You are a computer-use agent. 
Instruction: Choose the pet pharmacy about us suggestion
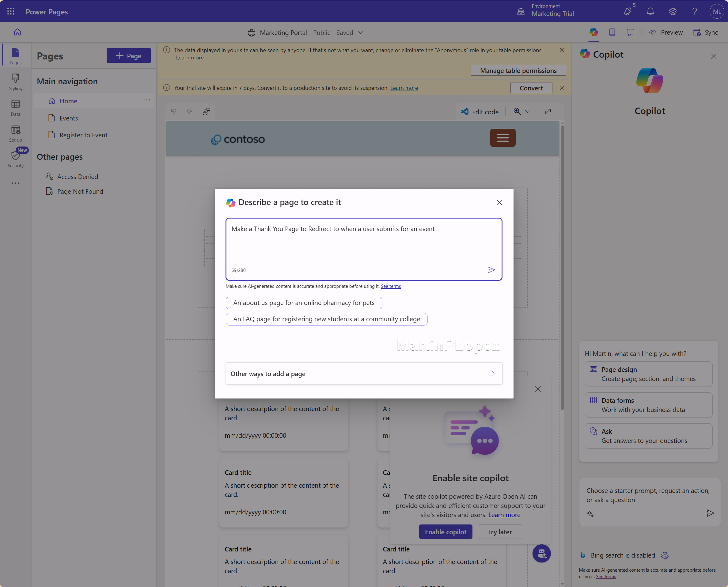[x=304, y=303]
